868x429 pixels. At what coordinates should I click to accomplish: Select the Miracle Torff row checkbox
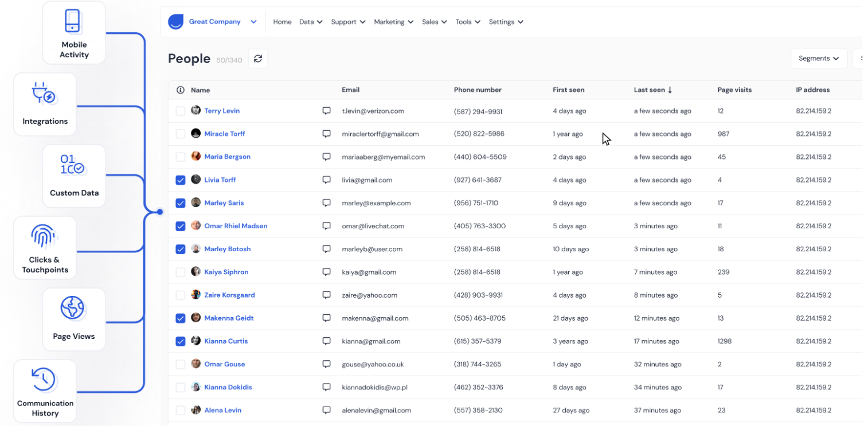[181, 134]
